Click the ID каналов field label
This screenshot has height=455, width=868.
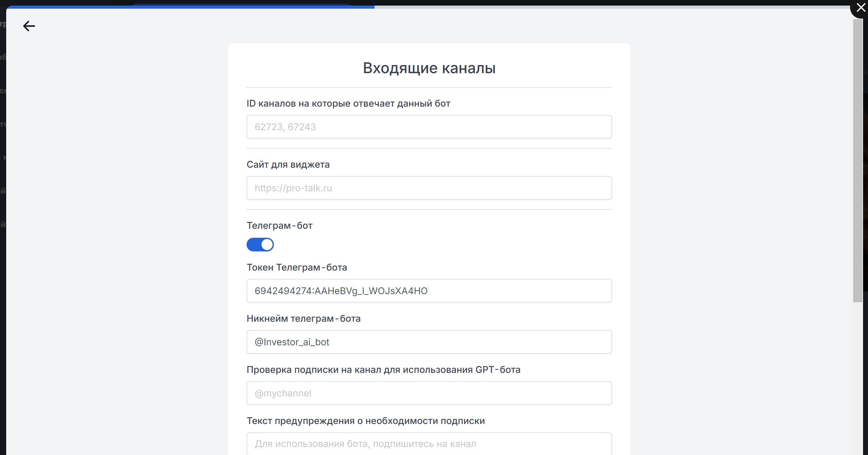(348, 104)
